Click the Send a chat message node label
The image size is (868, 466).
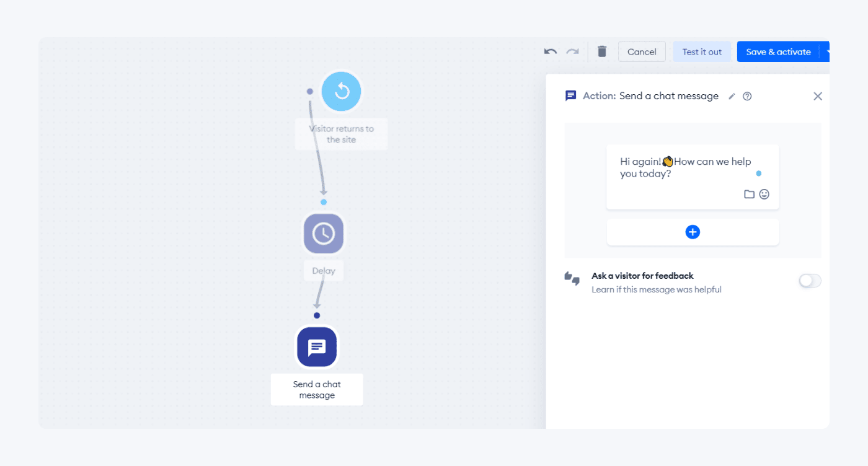(x=317, y=390)
